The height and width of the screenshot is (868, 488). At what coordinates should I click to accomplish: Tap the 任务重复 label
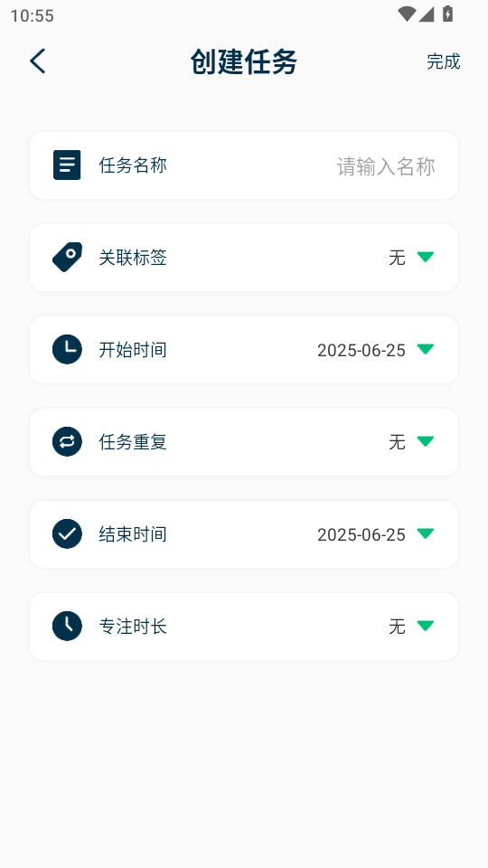(133, 442)
